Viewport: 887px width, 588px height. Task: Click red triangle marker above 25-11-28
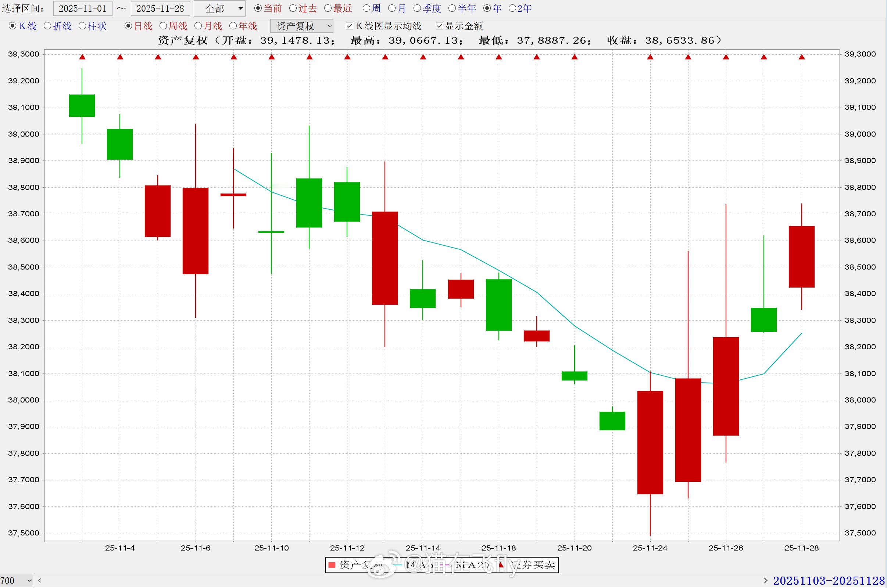tap(802, 57)
